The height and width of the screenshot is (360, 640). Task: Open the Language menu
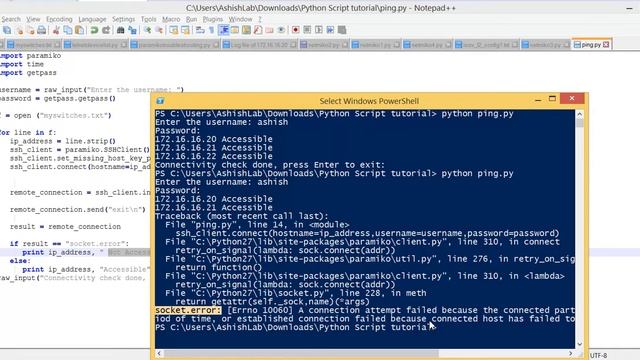[92, 19]
